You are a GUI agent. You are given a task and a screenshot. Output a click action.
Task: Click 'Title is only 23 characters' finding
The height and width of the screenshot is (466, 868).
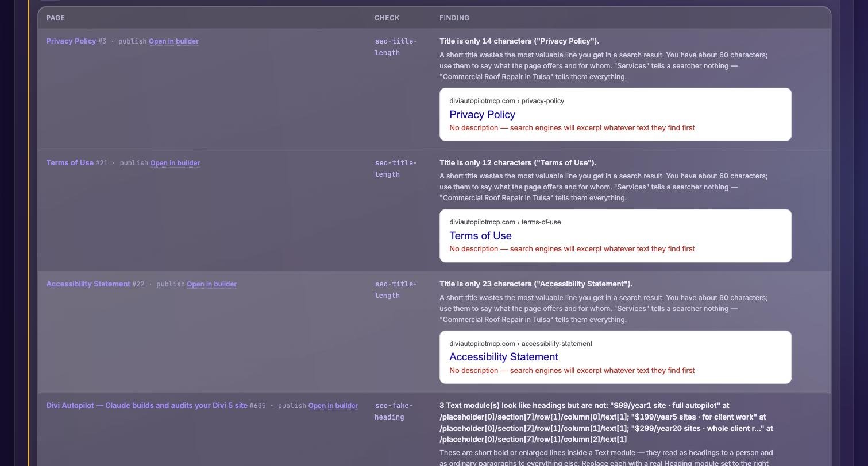(536, 284)
